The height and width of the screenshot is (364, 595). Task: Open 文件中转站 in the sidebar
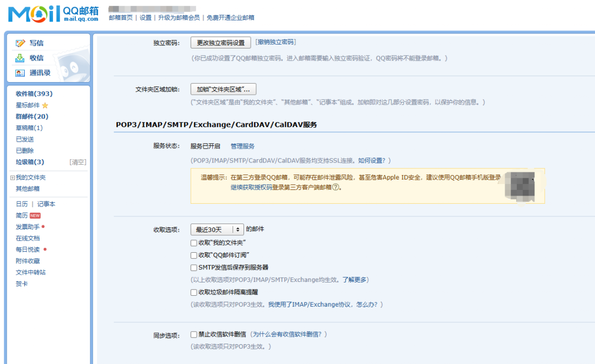click(x=31, y=272)
